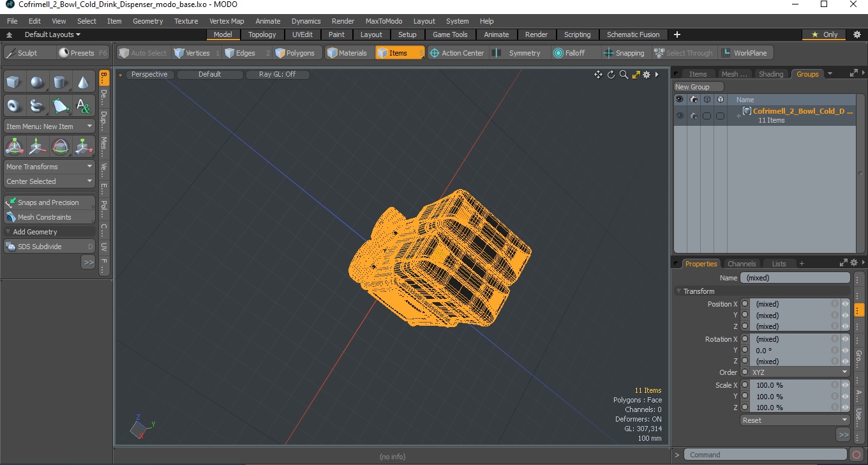The width and height of the screenshot is (868, 465).
Task: Expand the Cofrimell group tree item
Action: coord(738,116)
